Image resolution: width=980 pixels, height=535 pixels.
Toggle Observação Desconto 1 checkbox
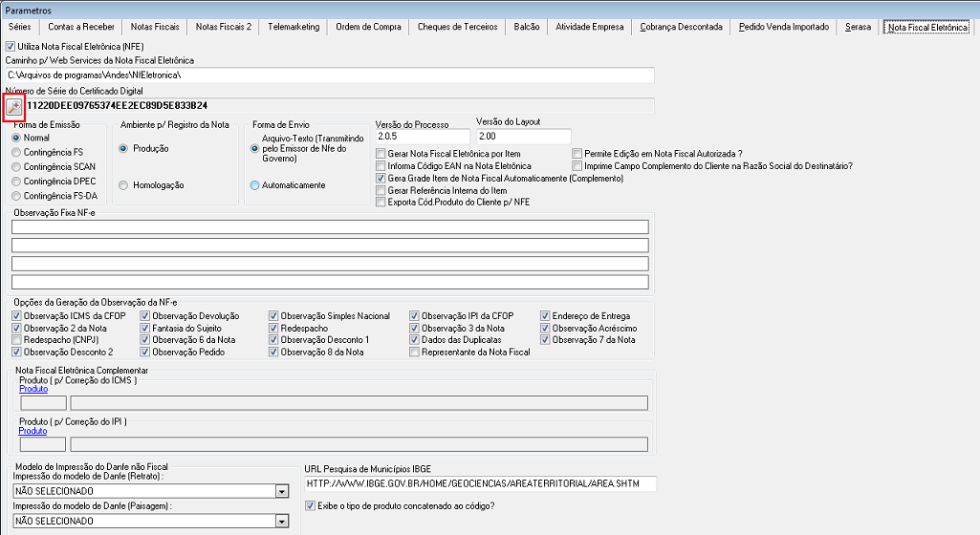273,340
